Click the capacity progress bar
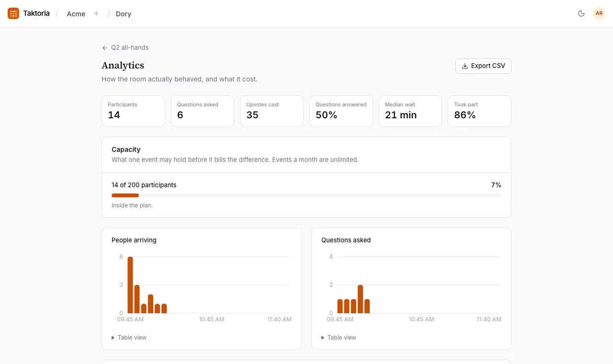Viewport: 613px width, 364px height. [306, 195]
